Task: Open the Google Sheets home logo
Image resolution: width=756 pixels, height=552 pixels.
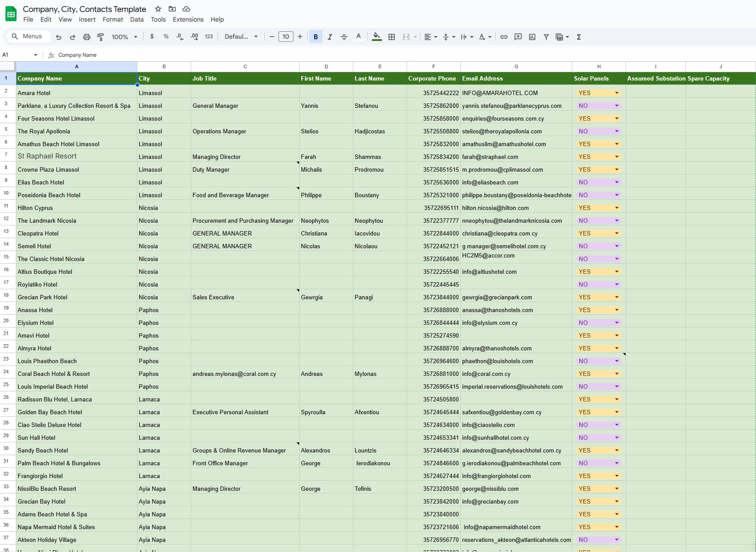Action: tap(11, 14)
